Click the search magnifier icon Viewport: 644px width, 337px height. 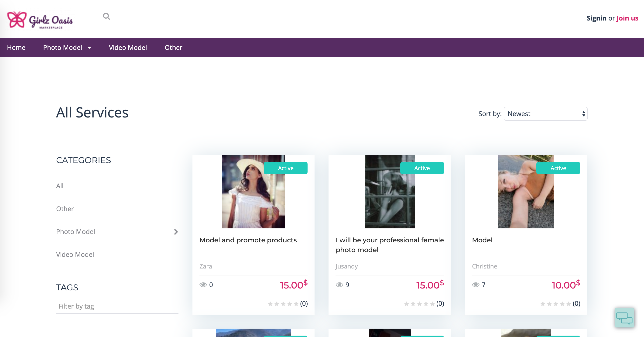[106, 16]
